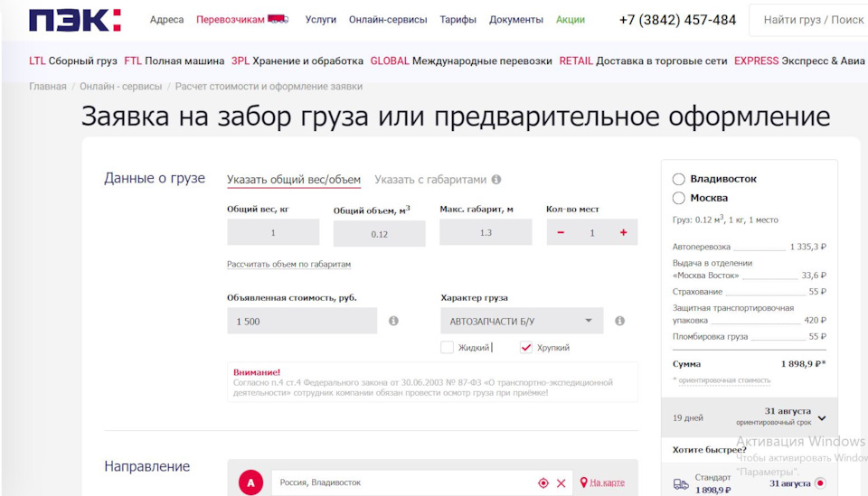Open the Перевозчикам menu item
The width and height of the screenshot is (868, 496).
[231, 19]
